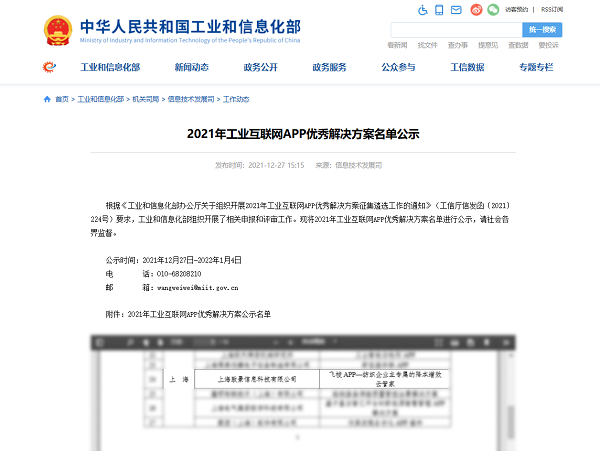Open the 公众参与 nav menu
This screenshot has height=452, width=600.
[x=398, y=67]
